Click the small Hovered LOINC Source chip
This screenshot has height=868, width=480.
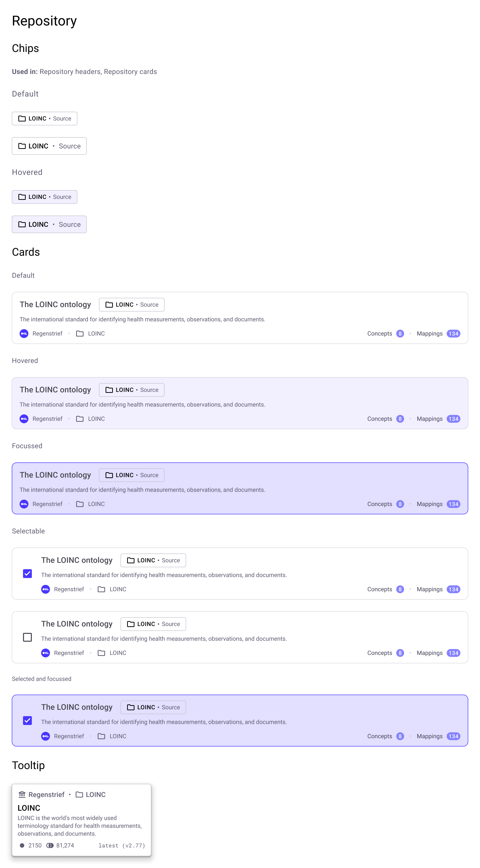(45, 197)
